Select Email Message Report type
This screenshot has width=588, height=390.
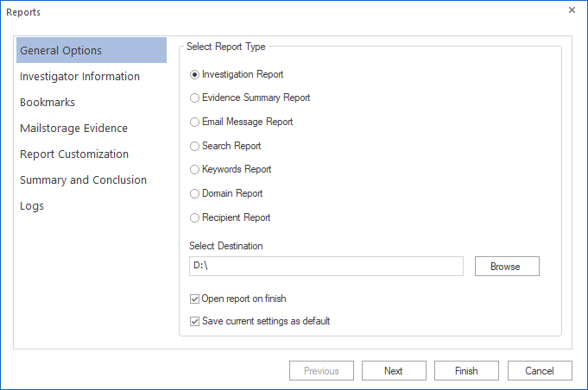[195, 123]
